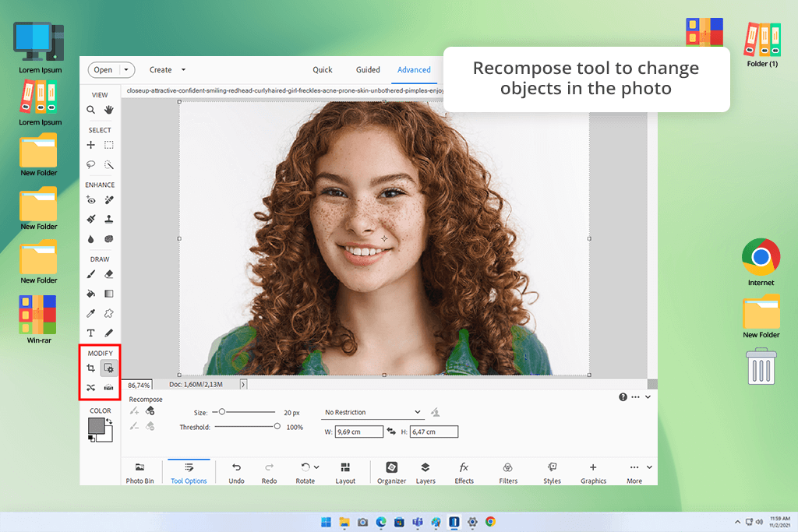This screenshot has width=798, height=532.
Task: Select the Hand tool
Action: pyautogui.click(x=109, y=110)
